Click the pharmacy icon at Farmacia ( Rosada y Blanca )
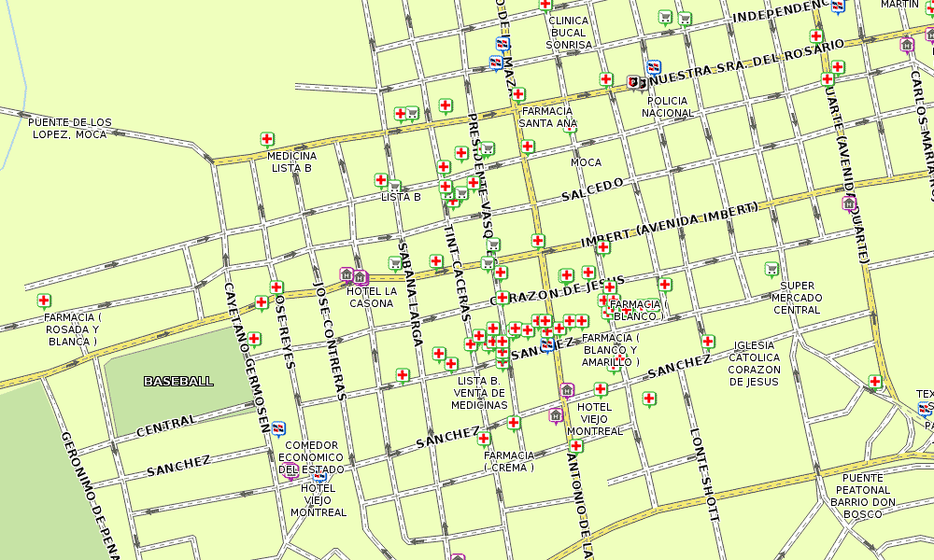This screenshot has height=560, width=934. 44,301
